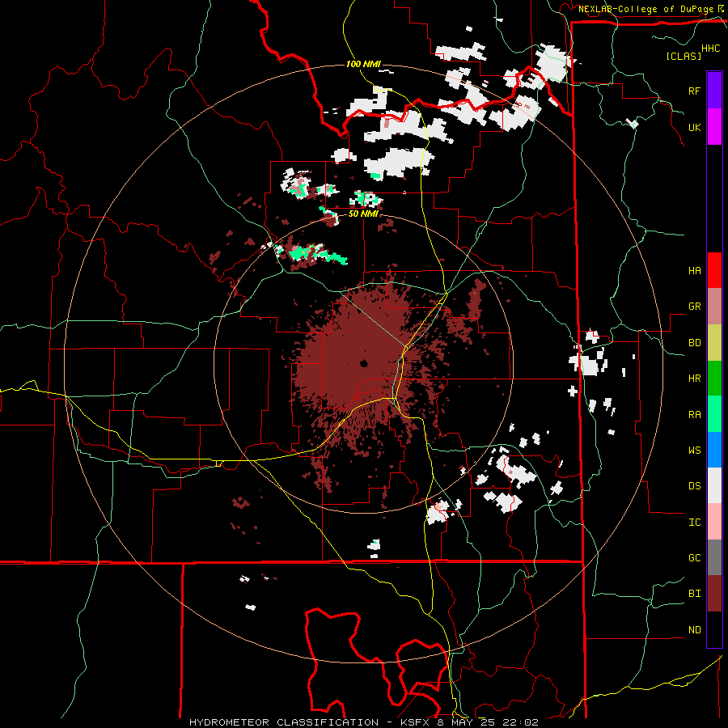
Task: Click the GR legend label
Action: pyautogui.click(x=694, y=307)
